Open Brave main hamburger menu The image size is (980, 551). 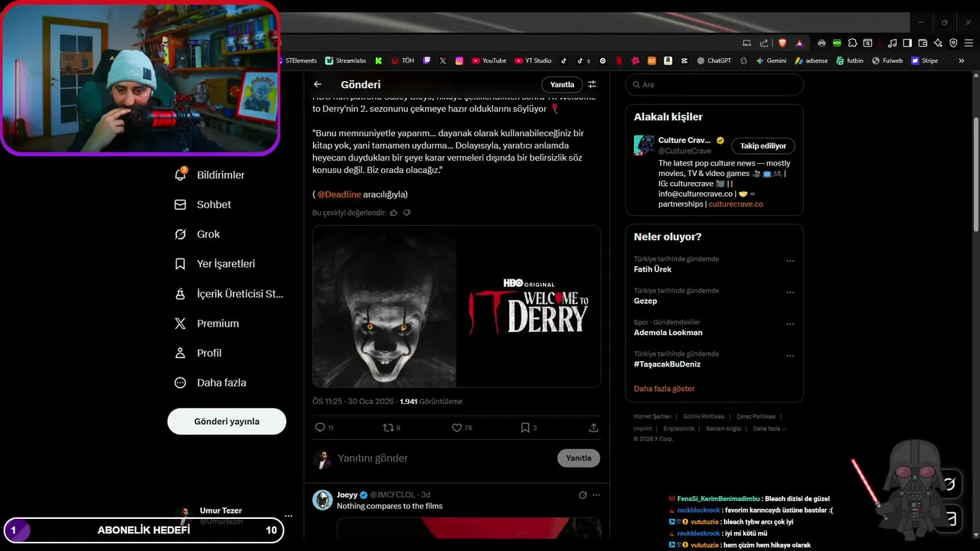pos(969,43)
